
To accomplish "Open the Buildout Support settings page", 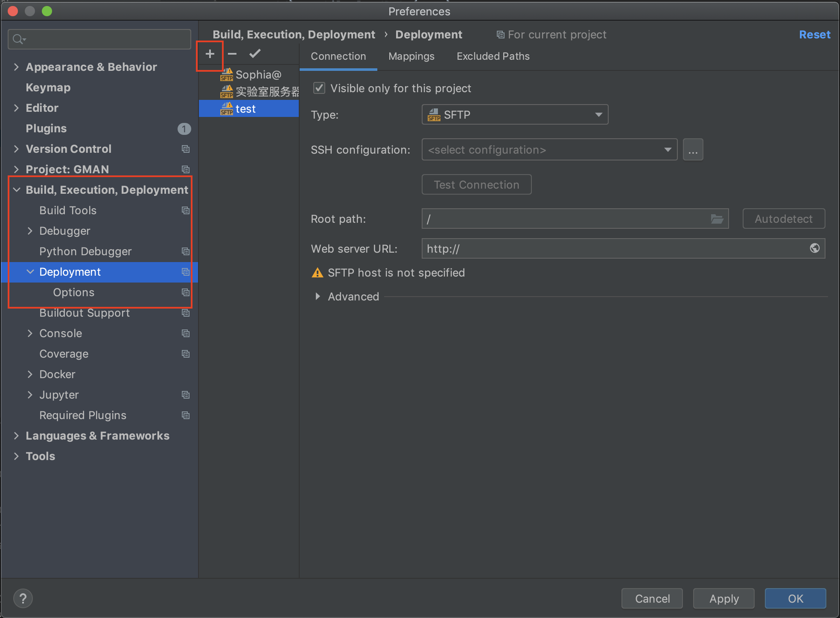I will pyautogui.click(x=85, y=313).
